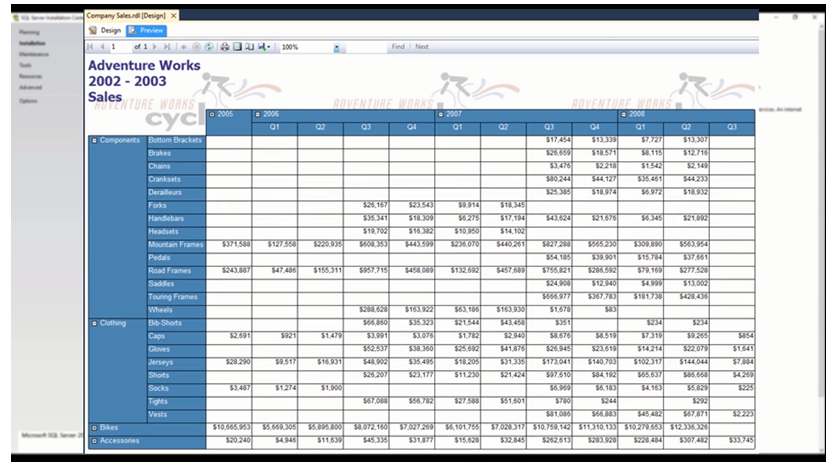Image resolution: width=830 pixels, height=464 pixels.
Task: Open Installation in SQL Server Installation Center
Action: tap(32, 43)
